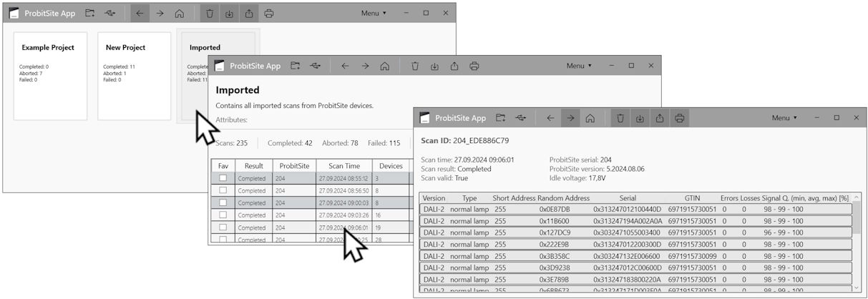Tick Fav checkbox for 09:03:26 scan
Screen dimensions: 868x299
[224, 215]
